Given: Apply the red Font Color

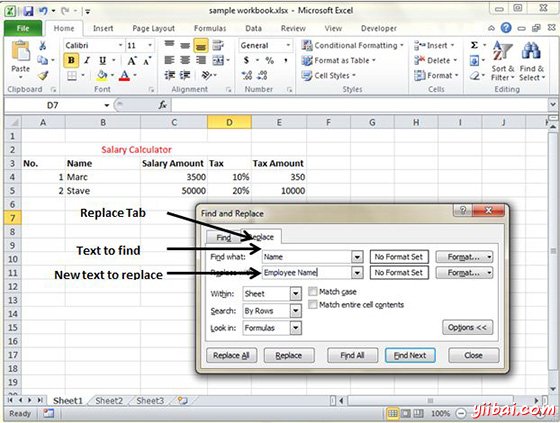Looking at the screenshot, I should click(124, 75).
